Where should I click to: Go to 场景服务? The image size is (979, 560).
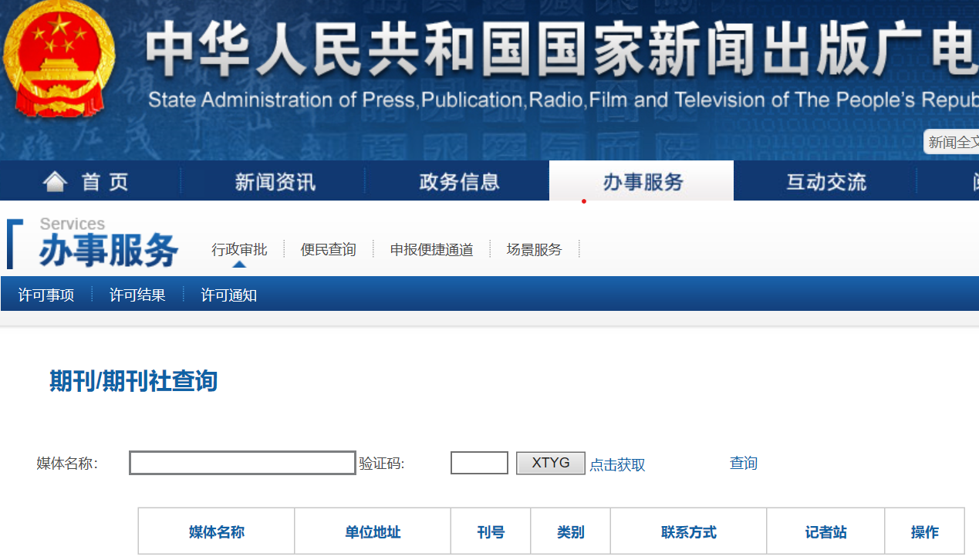point(533,248)
